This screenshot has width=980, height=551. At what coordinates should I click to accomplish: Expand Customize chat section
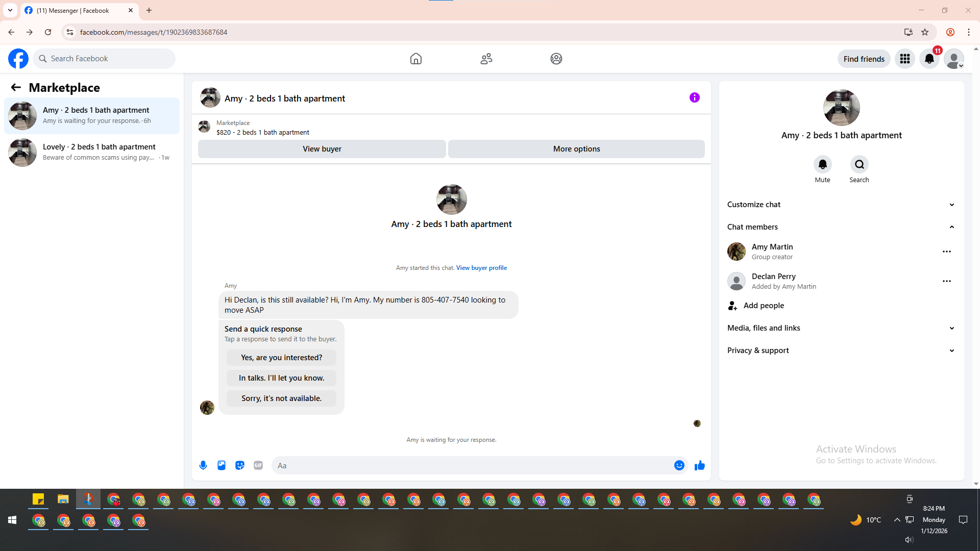[x=841, y=205]
